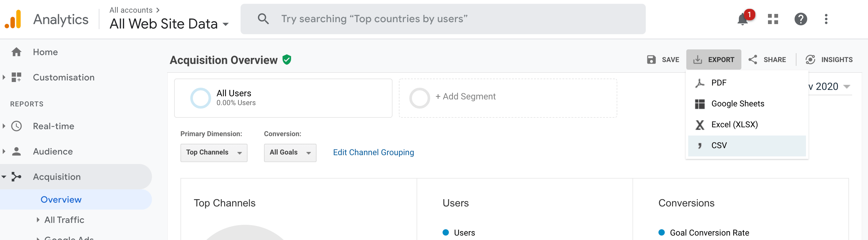Click the blue Goal Conversion Rate dot
Screen dimensions: 868x240
tap(661, 232)
